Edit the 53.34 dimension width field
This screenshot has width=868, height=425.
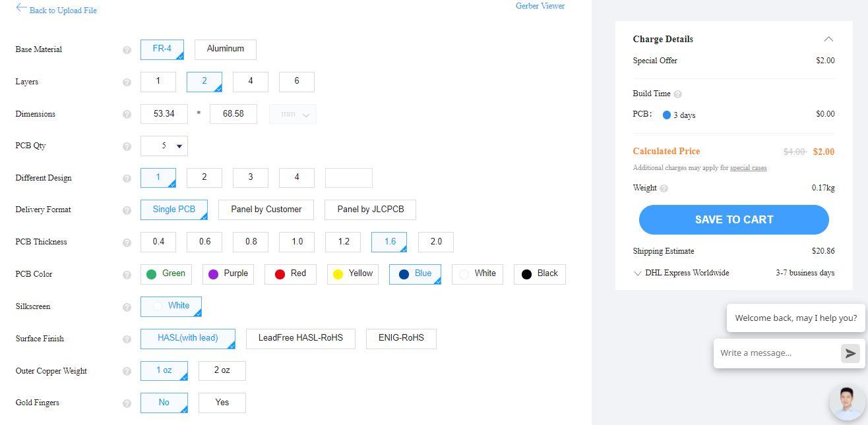click(164, 114)
